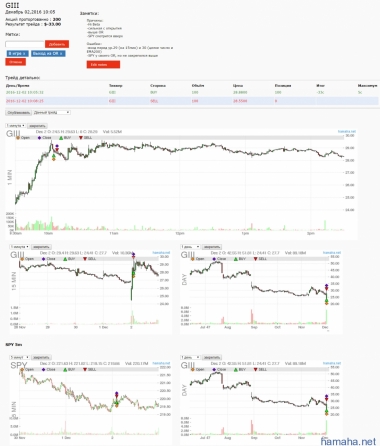Select the SELL trade row dated 2016-12-02 10:08
Image resolution: width=380 pixels, height=446 pixels.
pos(192,101)
